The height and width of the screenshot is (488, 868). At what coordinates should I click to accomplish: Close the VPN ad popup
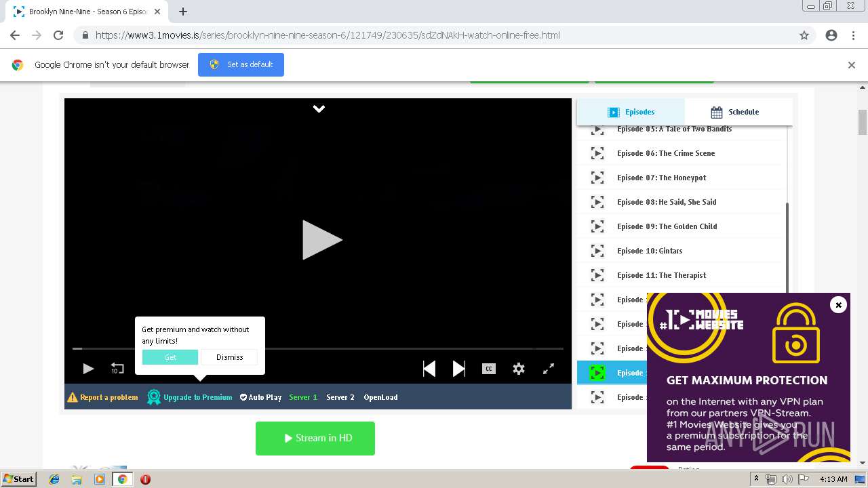point(838,305)
